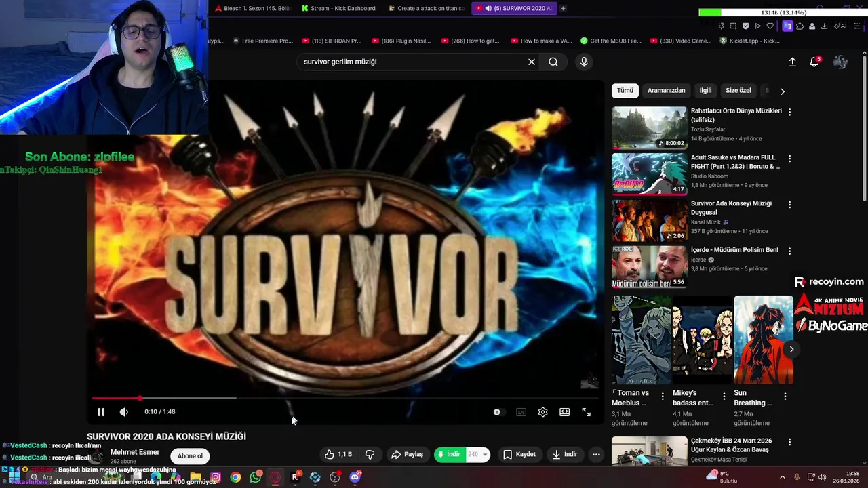868x488 pixels.
Task: Open the YouTube account avatar menu
Action: (x=840, y=62)
